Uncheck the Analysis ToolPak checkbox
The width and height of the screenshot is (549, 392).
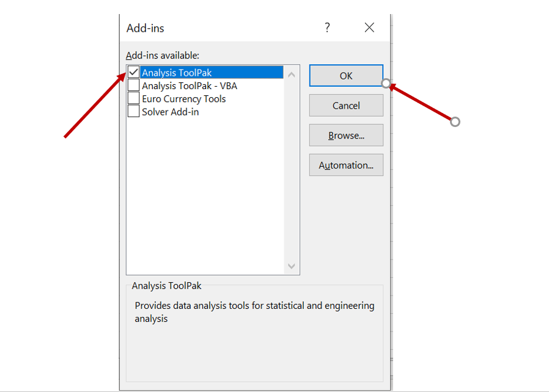(x=133, y=71)
